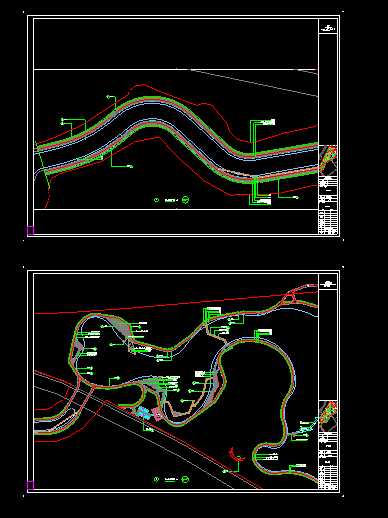The image size is (388, 518).
Task: Open the key map thumbnail in the lower title block
Action: tap(328, 416)
